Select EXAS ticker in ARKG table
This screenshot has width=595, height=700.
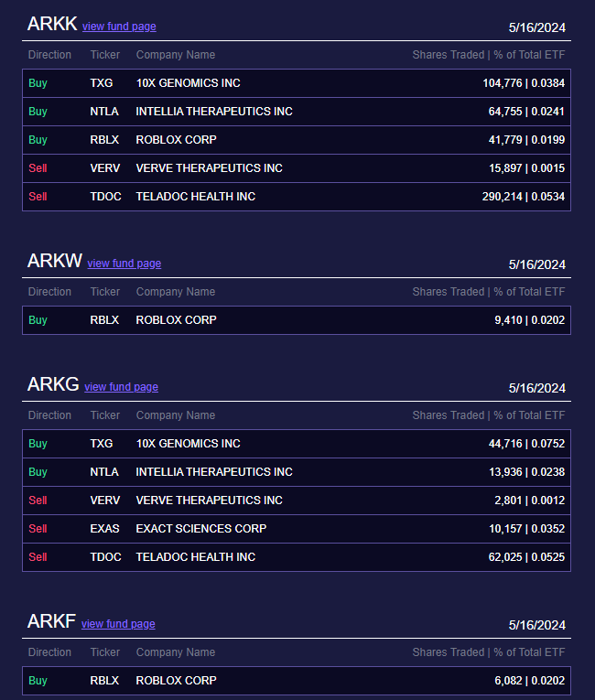click(105, 529)
